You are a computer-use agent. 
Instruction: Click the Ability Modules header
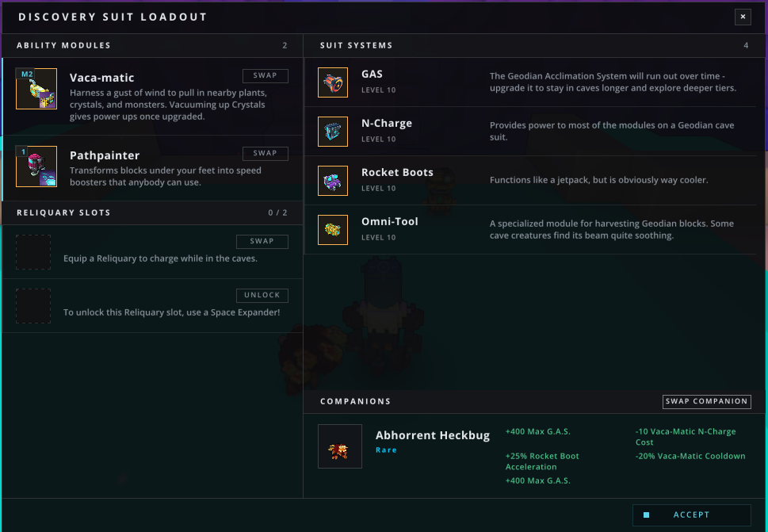click(x=63, y=45)
